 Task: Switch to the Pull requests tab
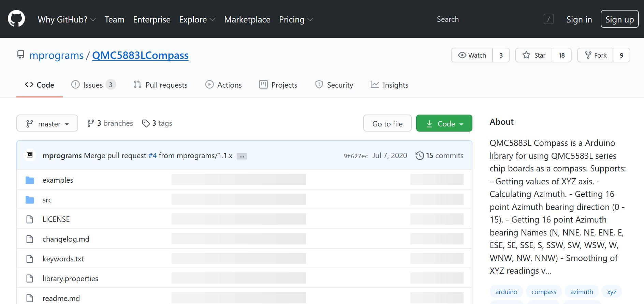click(x=160, y=85)
